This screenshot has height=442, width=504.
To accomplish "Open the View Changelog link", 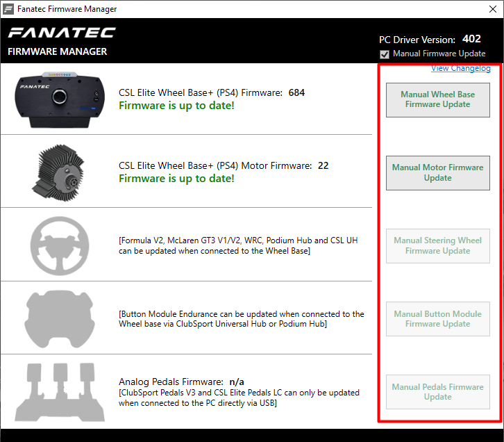I will point(460,68).
